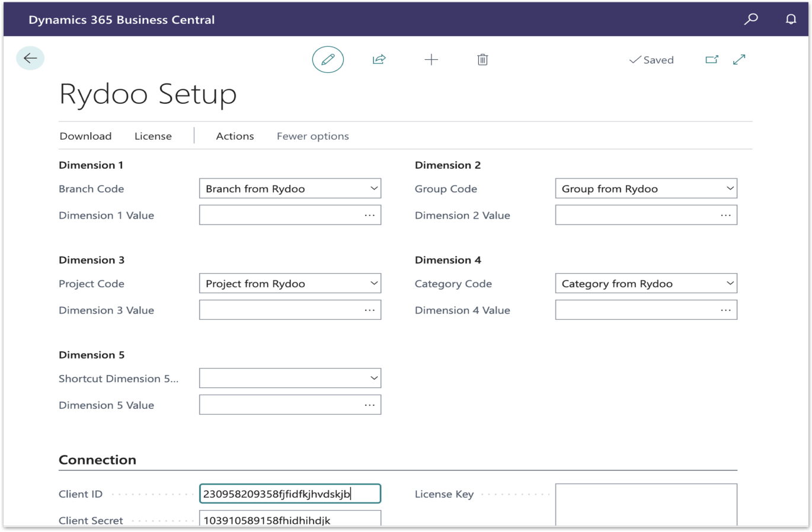Create a new record with the plus icon
812x532 pixels.
(x=431, y=59)
